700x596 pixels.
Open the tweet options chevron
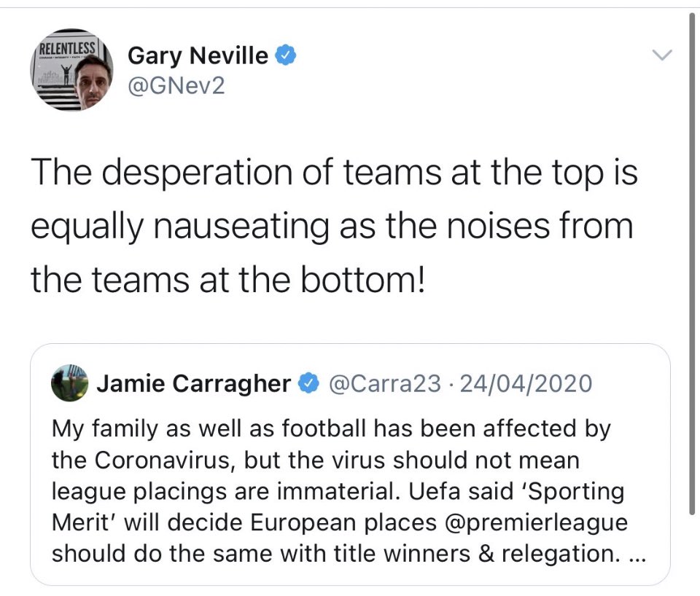pyautogui.click(x=662, y=55)
